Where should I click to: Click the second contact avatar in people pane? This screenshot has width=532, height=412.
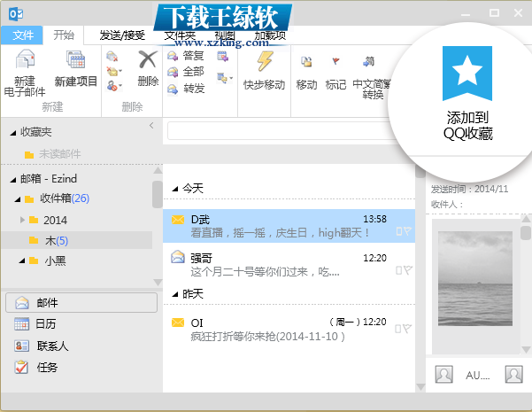pyautogui.click(x=513, y=374)
